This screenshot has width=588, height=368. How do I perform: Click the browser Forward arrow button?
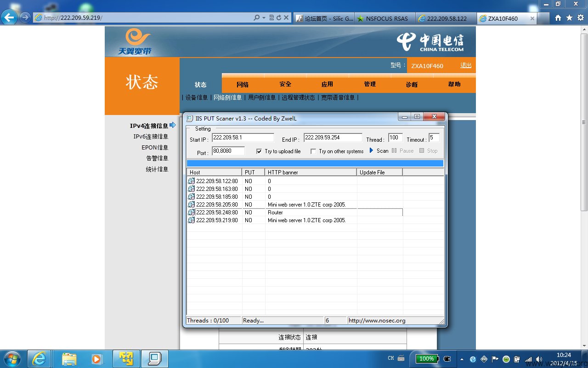click(x=25, y=17)
